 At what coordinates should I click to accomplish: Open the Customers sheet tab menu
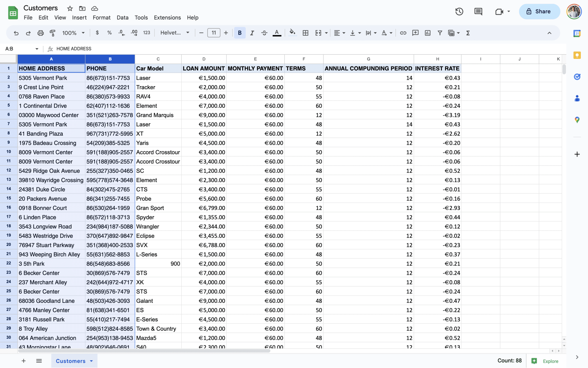point(92,361)
